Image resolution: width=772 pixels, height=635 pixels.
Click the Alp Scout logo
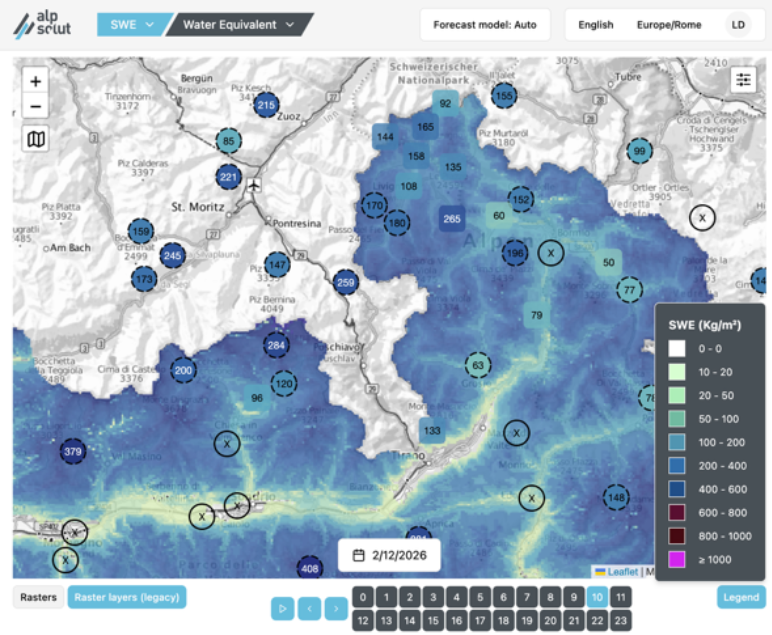(42, 25)
